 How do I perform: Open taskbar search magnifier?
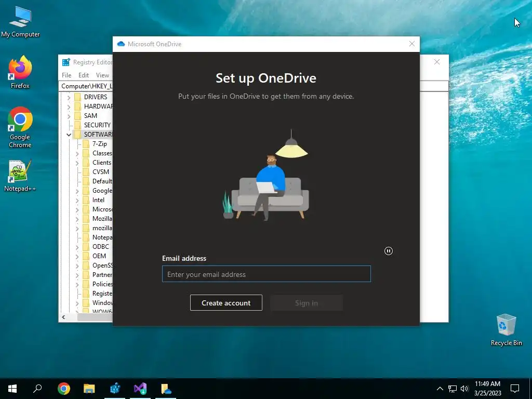pyautogui.click(x=37, y=389)
